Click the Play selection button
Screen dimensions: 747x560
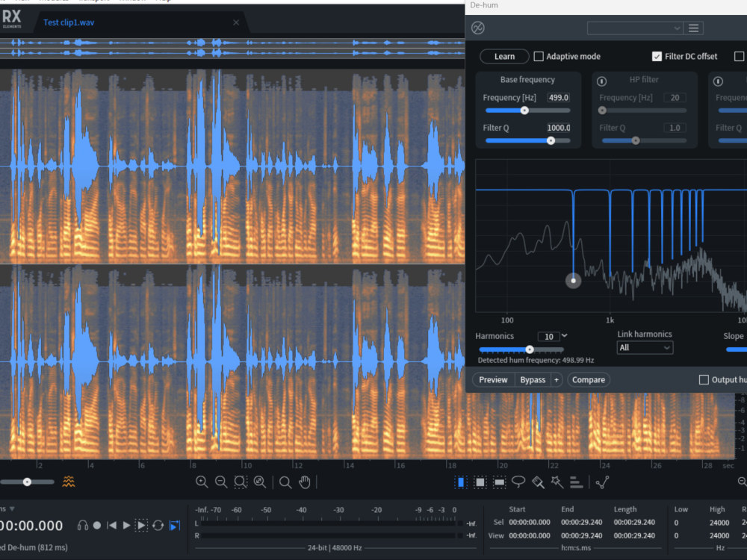[141, 525]
